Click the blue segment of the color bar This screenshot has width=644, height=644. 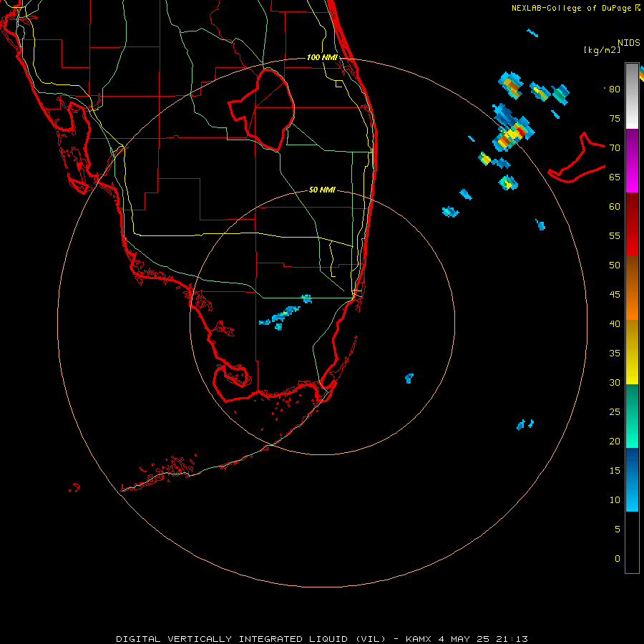tap(632, 479)
